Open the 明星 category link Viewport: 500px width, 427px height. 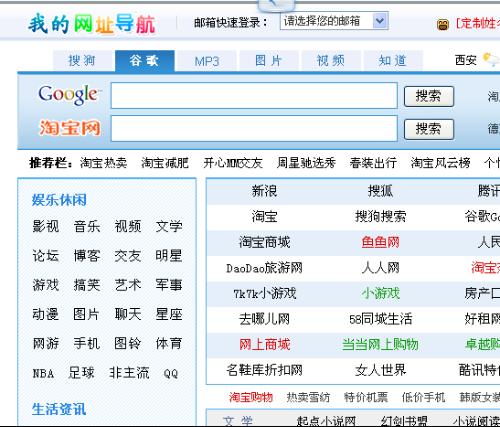[169, 256]
